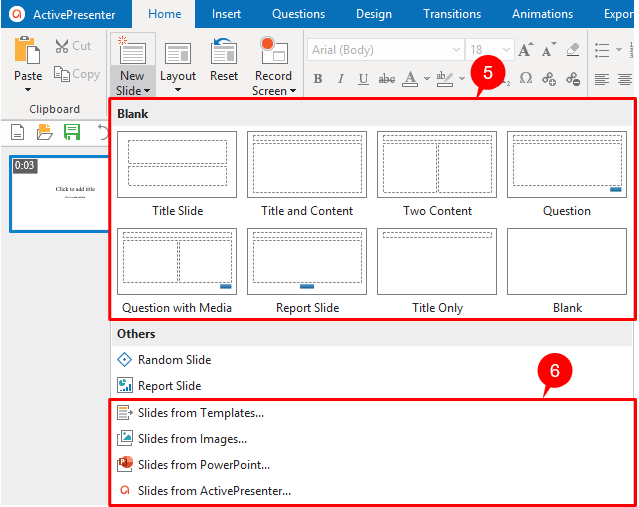This screenshot has height=507, width=639.
Task: Click the Paste clipboard icon
Action: coord(27,50)
